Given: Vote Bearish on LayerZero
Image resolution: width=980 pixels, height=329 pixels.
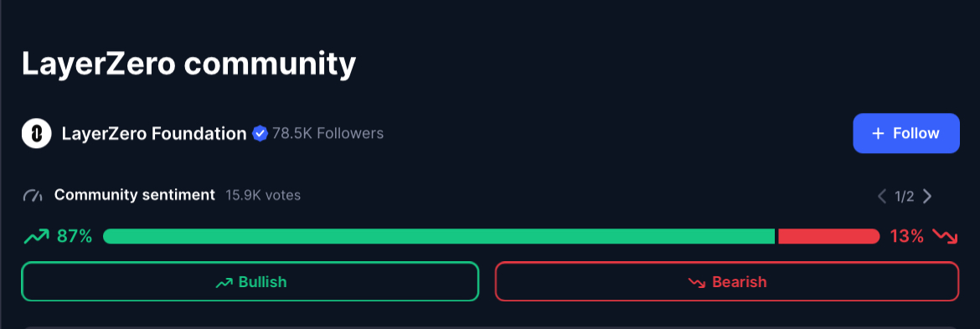Looking at the screenshot, I should click(727, 281).
